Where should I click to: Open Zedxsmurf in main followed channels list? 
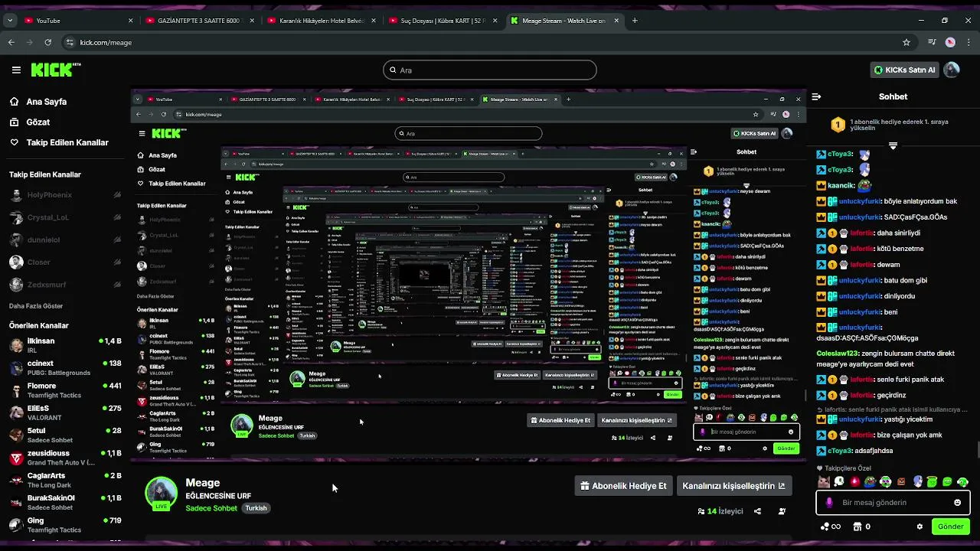(64, 285)
